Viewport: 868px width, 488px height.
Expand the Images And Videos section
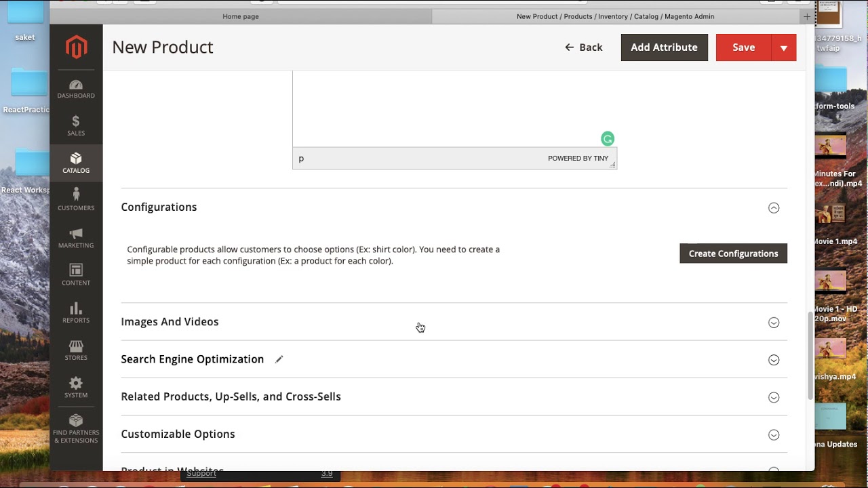coord(774,323)
